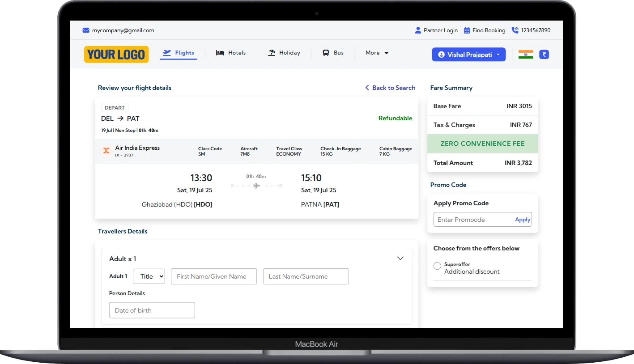Click the Back to Search link

click(390, 88)
